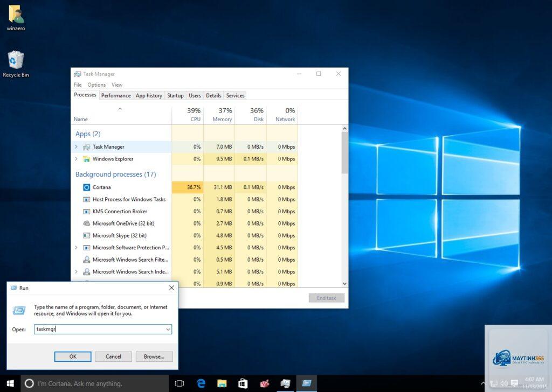Switch to the Users tab
Viewport: 552px width, 392px height.
[x=195, y=95]
